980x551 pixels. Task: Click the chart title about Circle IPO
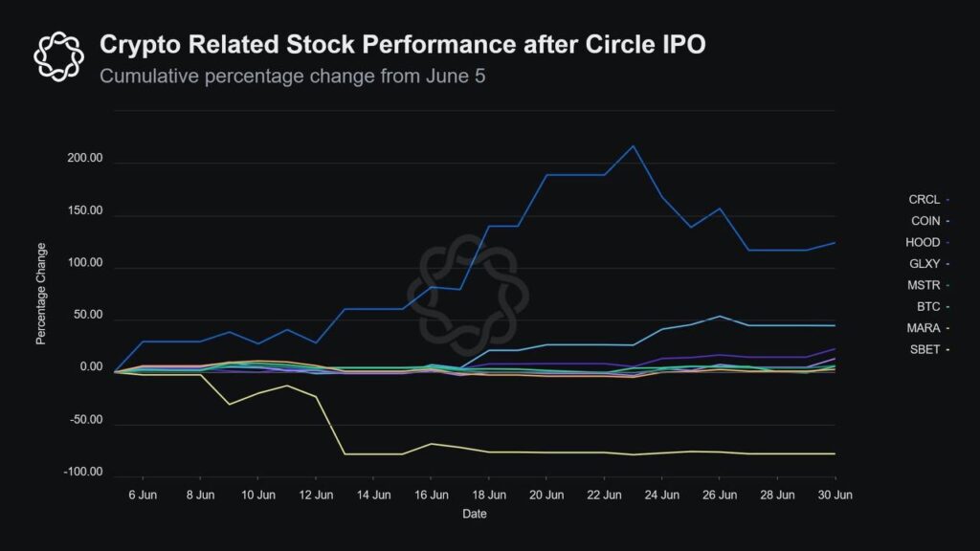[x=403, y=45]
